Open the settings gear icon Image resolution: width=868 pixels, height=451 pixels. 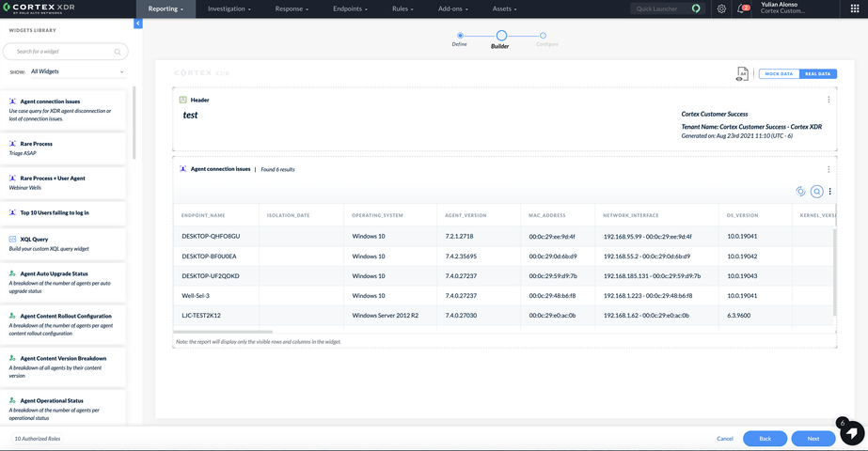[x=721, y=8]
